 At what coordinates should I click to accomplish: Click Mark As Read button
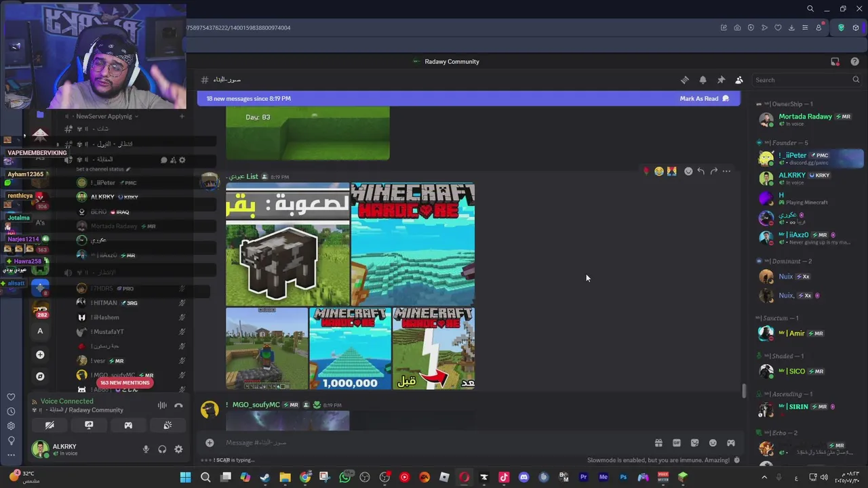[705, 98]
